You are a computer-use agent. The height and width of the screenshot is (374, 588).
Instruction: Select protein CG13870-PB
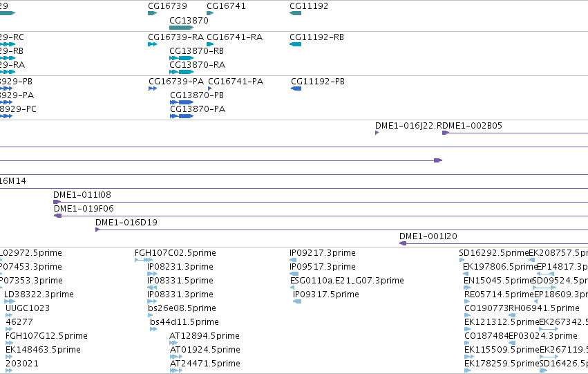(x=197, y=95)
